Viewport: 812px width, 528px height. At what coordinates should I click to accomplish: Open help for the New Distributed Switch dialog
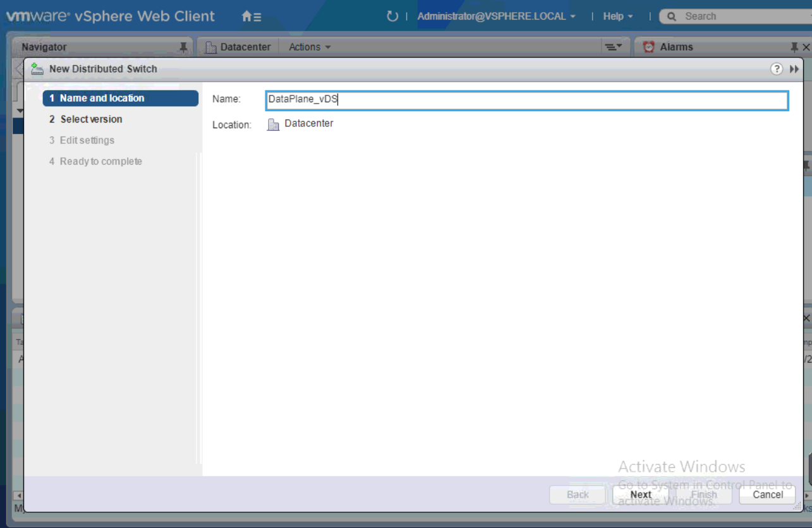tap(777, 69)
